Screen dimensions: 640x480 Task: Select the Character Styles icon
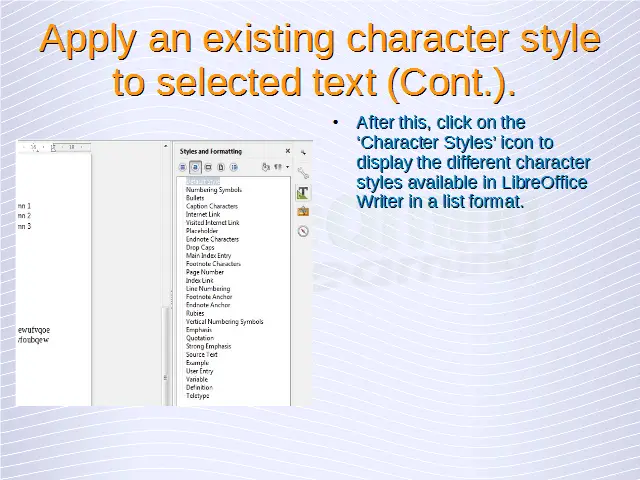pyautogui.click(x=196, y=167)
